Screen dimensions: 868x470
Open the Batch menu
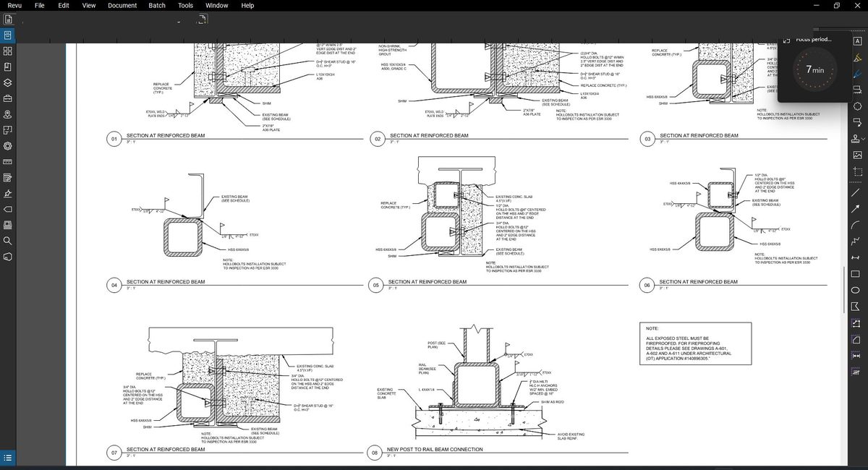(156, 5)
